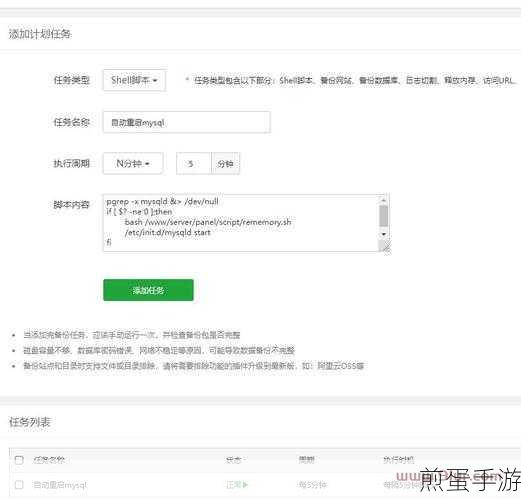Click the script textarea scroll-up arrow

click(x=384, y=200)
